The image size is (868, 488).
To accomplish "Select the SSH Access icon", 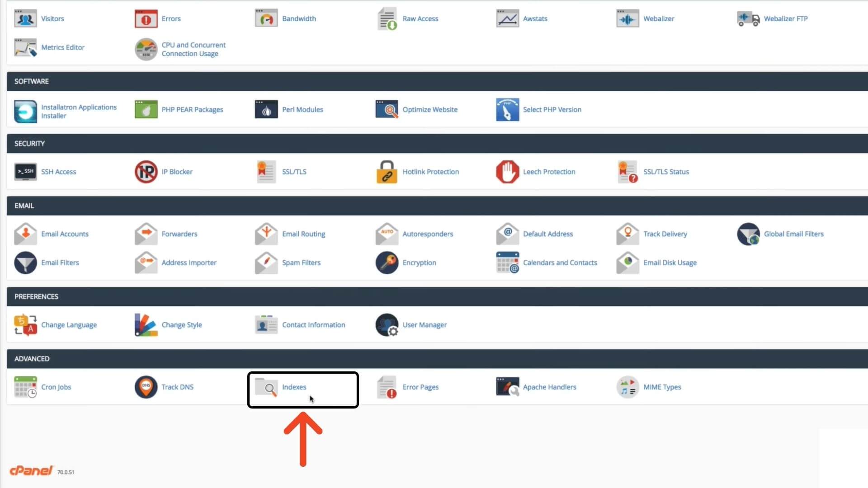I will click(x=25, y=172).
